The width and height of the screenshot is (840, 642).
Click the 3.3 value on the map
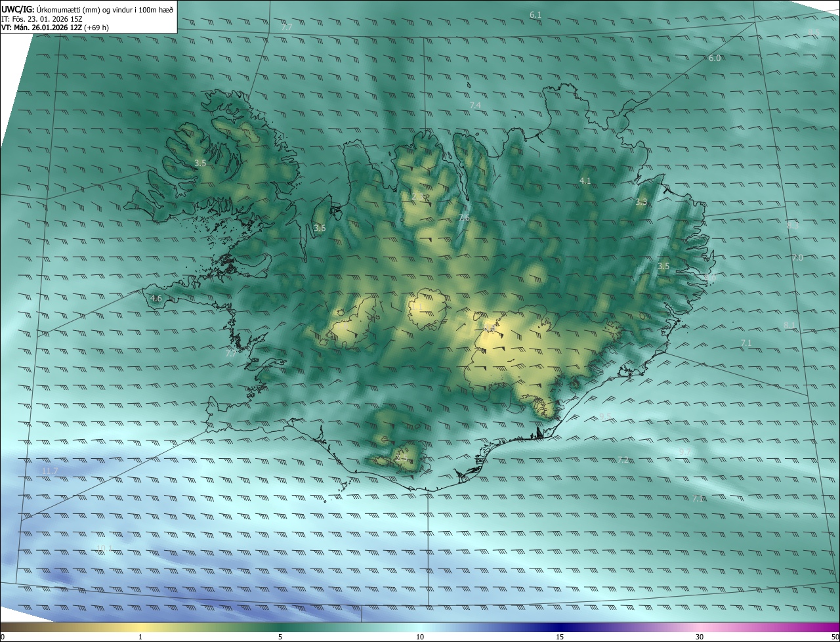click(641, 202)
